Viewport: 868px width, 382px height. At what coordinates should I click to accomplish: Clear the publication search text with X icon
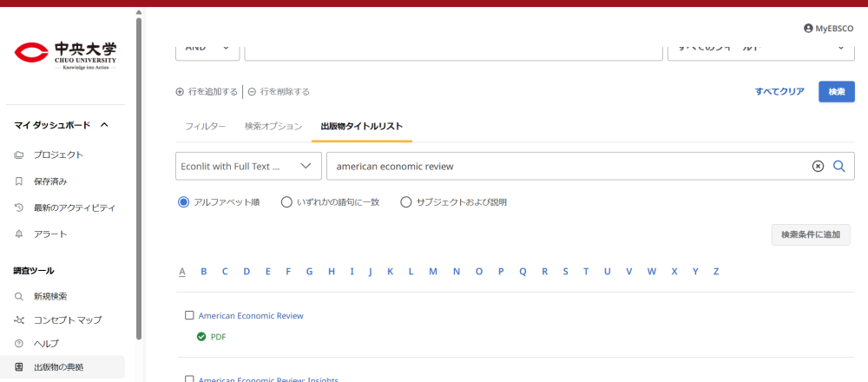pos(818,167)
